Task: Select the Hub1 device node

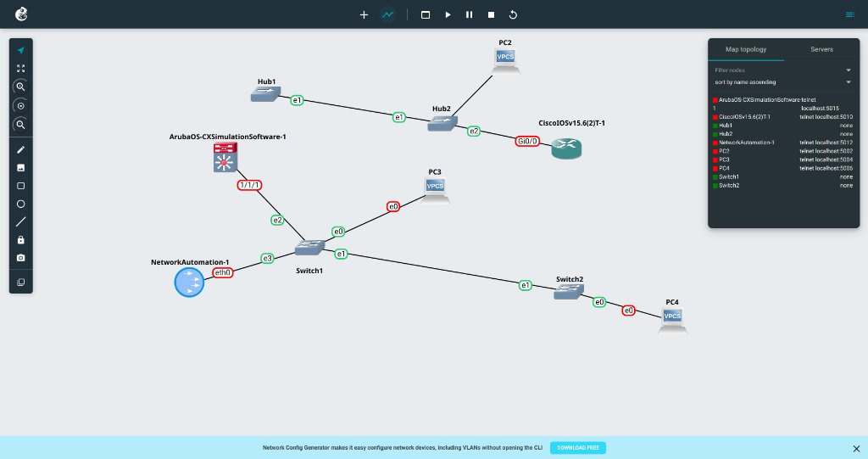Action: 265,94
